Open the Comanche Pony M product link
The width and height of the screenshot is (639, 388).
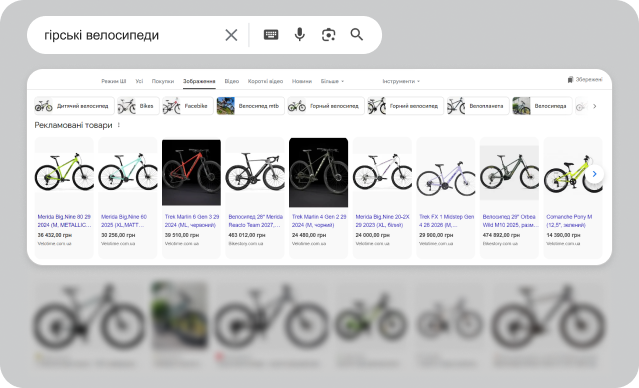569,220
